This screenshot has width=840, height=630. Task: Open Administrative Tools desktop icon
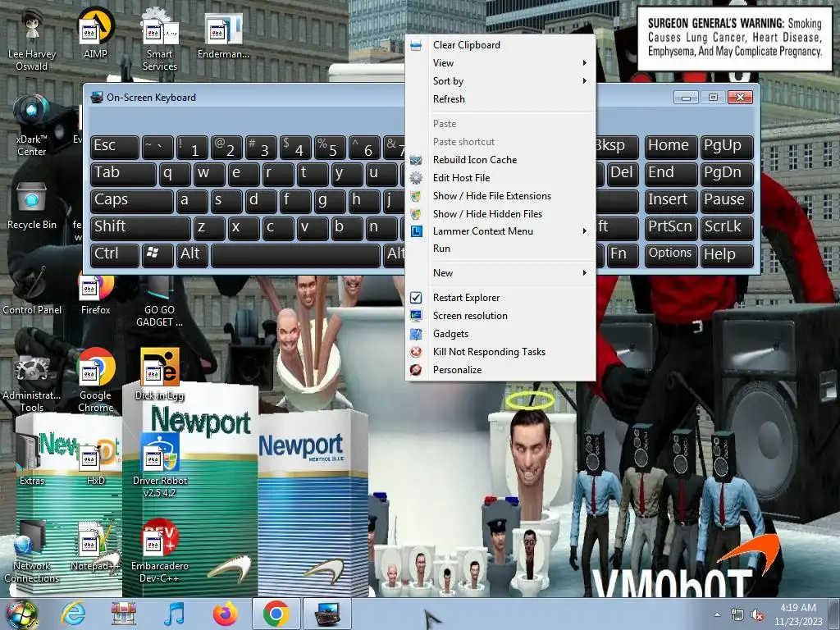[32, 383]
